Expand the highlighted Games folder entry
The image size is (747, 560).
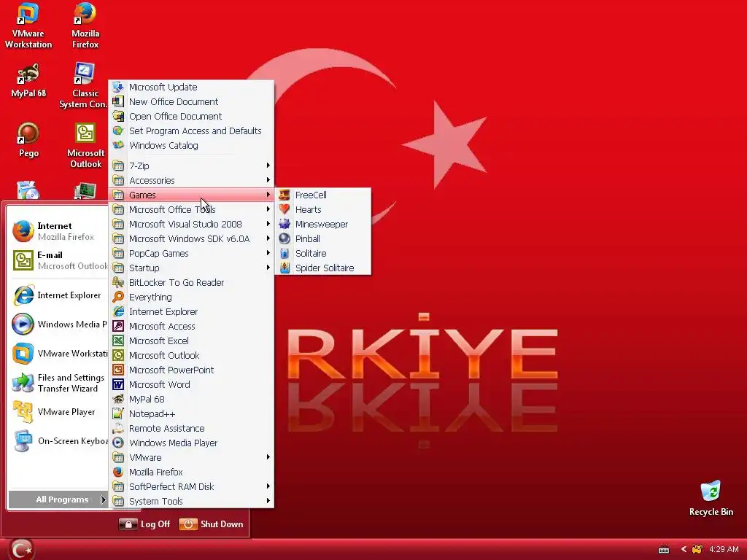(191, 195)
